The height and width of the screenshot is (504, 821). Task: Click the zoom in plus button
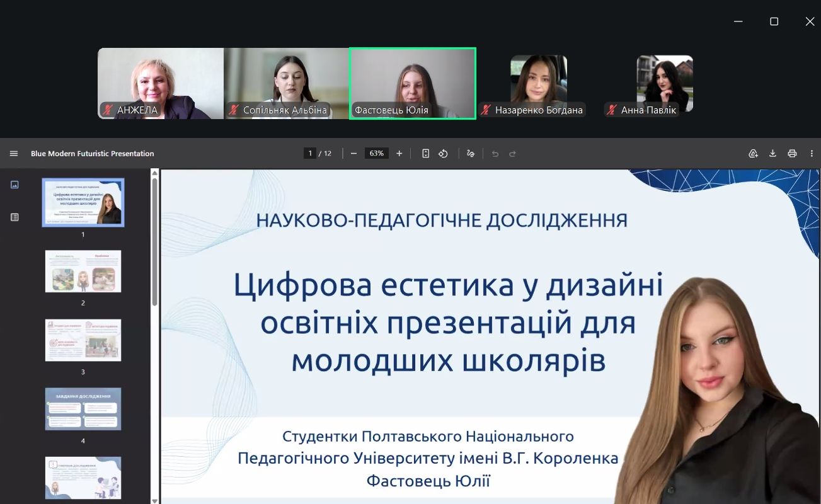[x=399, y=154]
